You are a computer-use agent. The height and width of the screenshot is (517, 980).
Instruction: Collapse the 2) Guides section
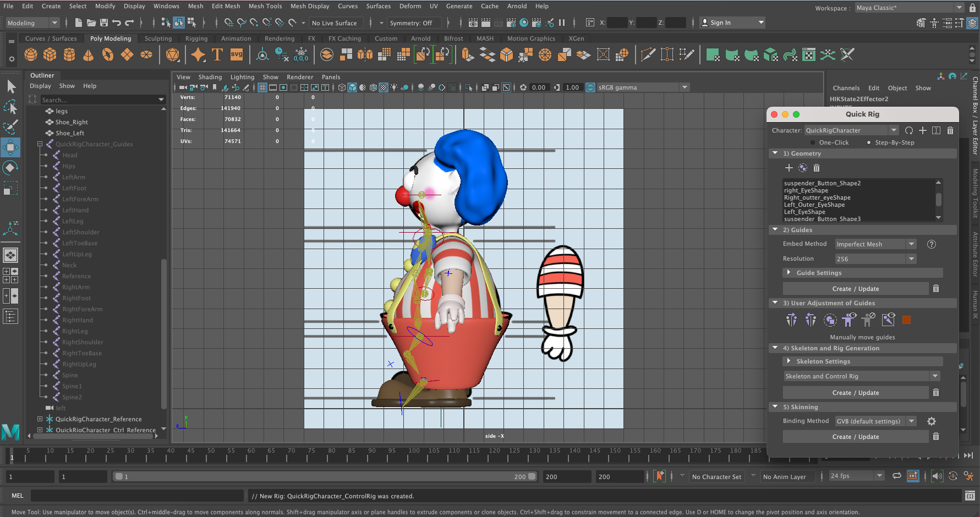776,230
